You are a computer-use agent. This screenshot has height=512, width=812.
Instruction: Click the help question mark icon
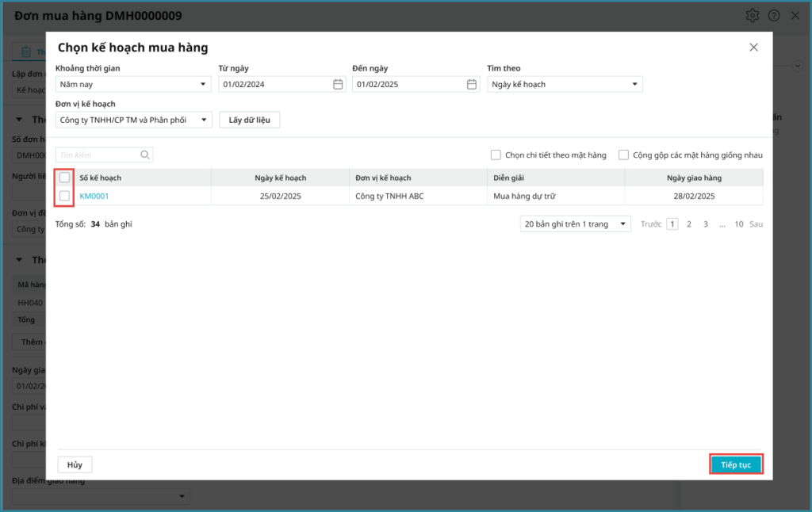774,16
